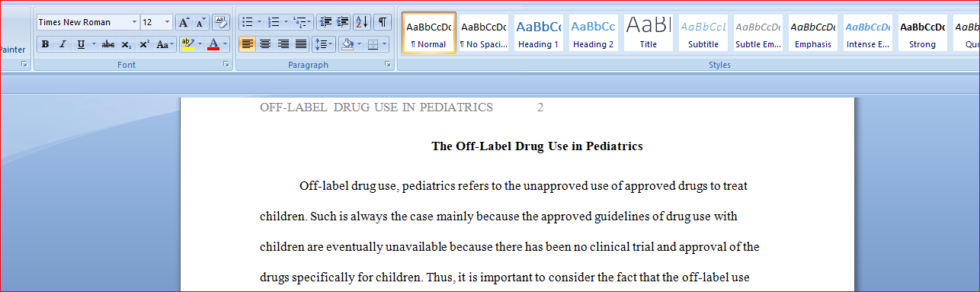Apply the Heading 2 style
This screenshot has width=980, height=292.
point(593,34)
